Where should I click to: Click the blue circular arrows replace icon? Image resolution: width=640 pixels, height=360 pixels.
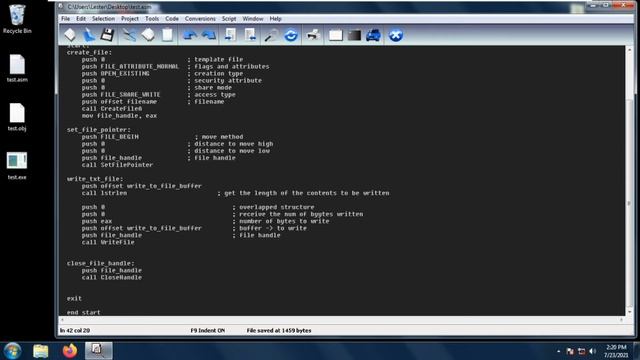coord(291,35)
